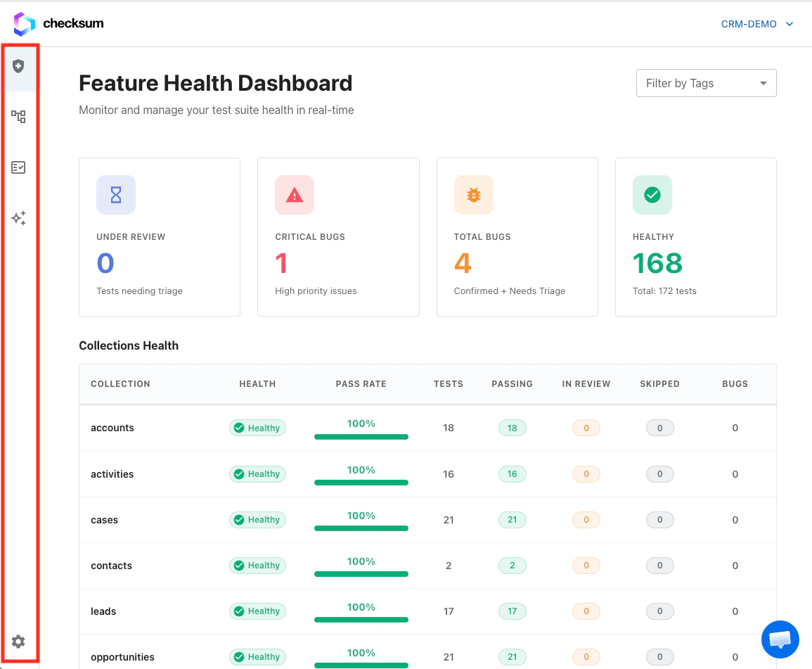Open the checklist test runs sidebar icon

click(x=19, y=167)
